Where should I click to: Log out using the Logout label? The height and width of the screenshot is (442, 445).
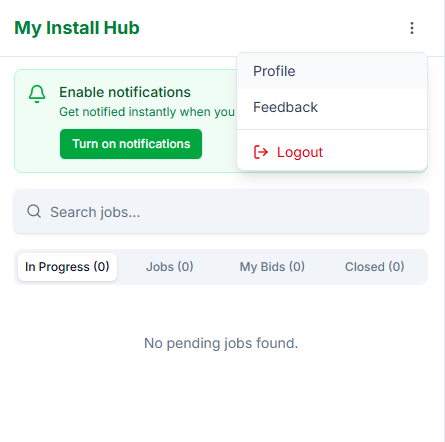point(300,152)
